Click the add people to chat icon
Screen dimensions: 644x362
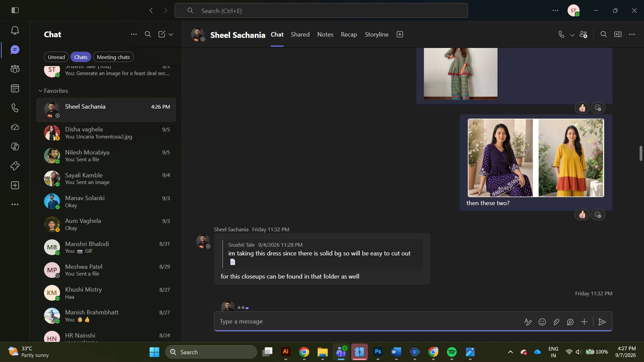point(583,35)
